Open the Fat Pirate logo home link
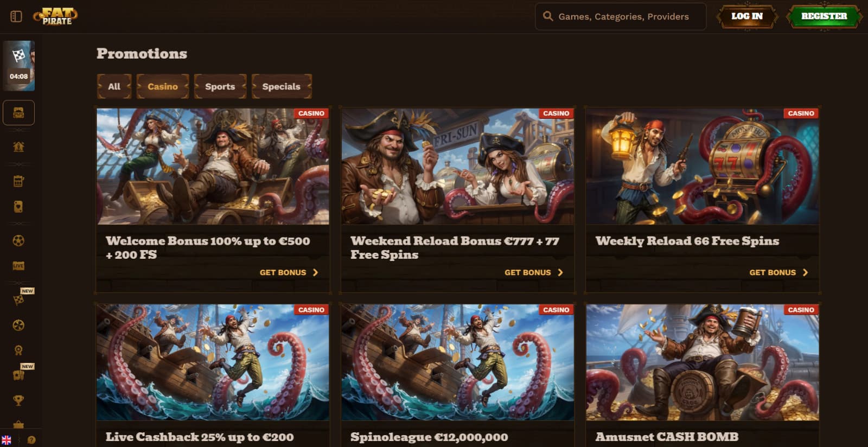 [x=55, y=16]
